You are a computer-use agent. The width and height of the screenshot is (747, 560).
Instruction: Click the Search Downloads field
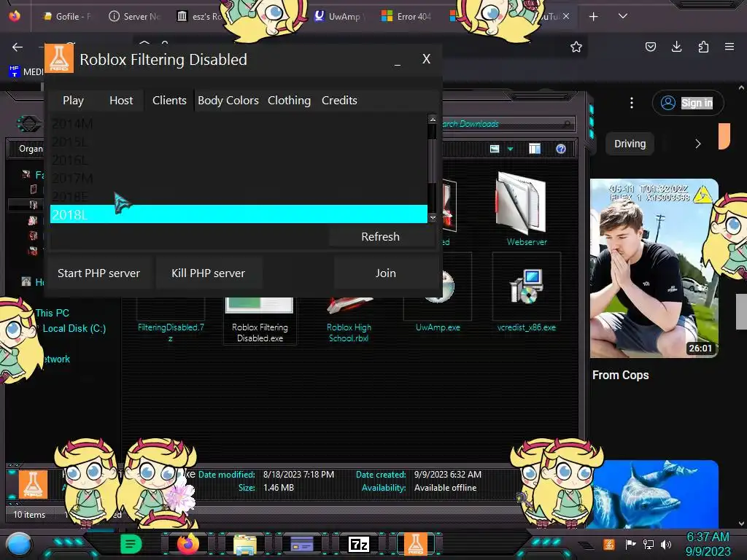click(x=508, y=124)
